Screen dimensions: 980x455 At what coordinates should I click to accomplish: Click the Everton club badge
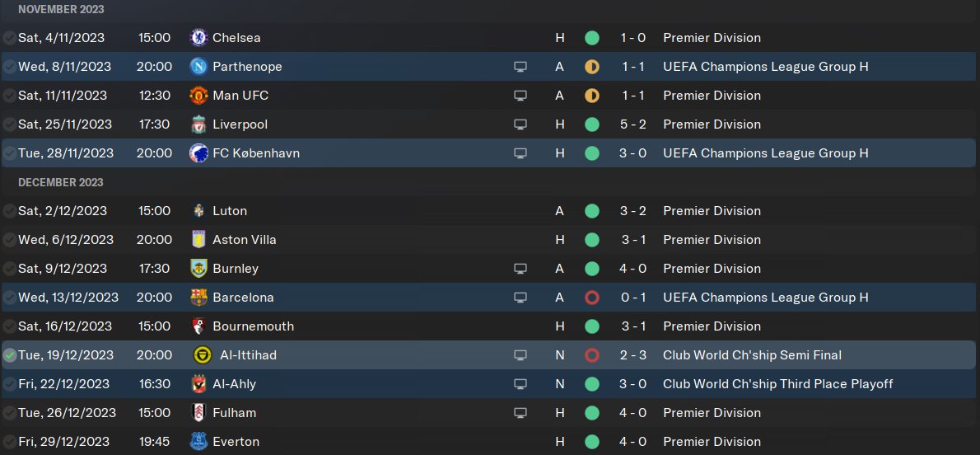pyautogui.click(x=198, y=442)
